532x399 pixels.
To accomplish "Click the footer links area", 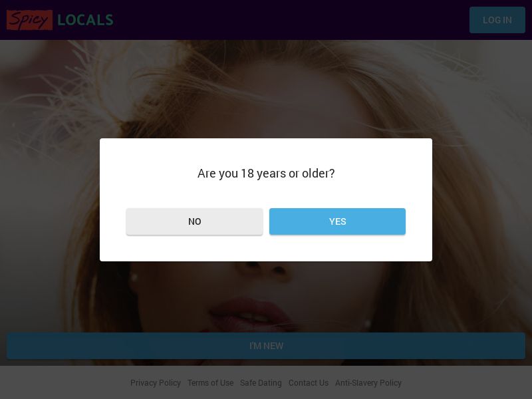I will pos(266,383).
